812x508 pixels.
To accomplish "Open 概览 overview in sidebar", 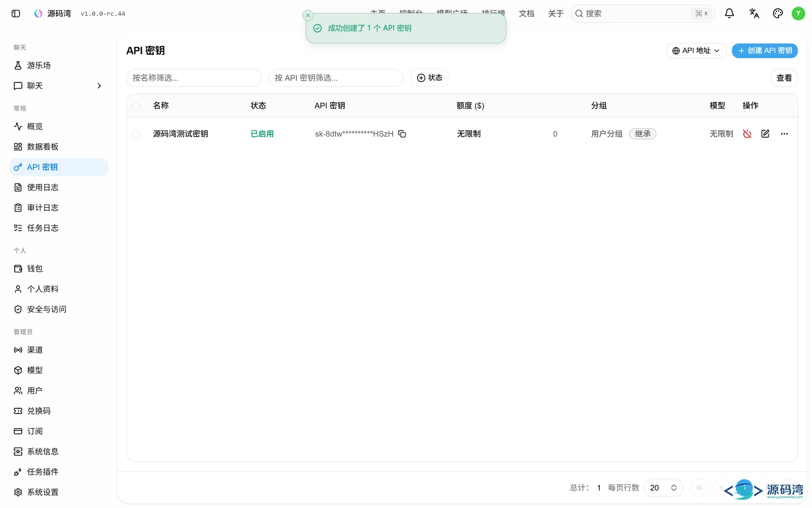I will click(59, 126).
